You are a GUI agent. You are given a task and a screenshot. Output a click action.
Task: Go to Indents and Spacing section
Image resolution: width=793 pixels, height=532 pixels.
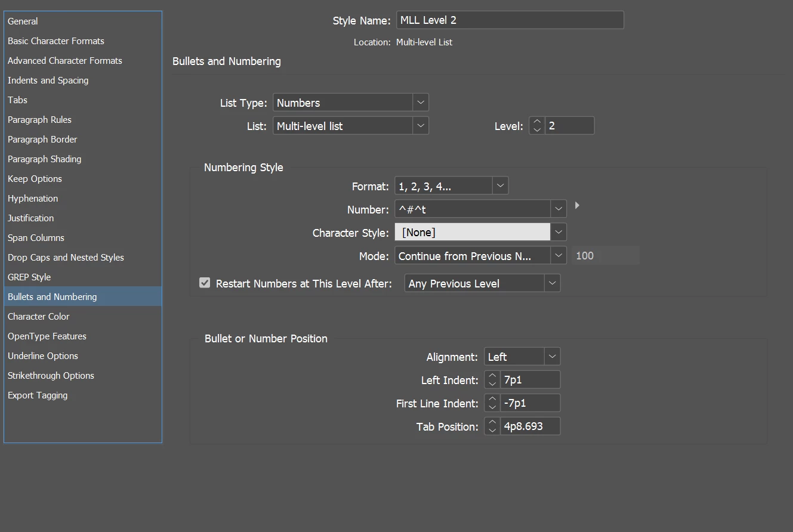[x=82, y=80]
